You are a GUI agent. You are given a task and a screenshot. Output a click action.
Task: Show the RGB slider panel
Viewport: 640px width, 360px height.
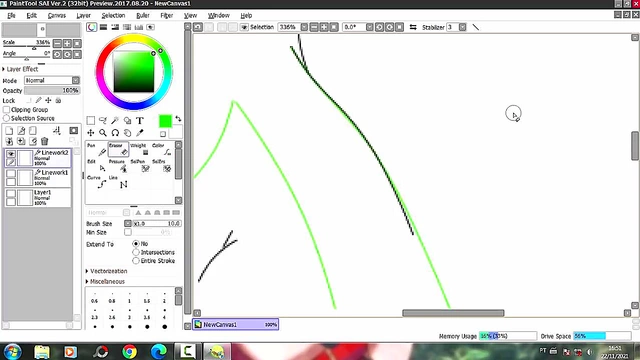103,27
